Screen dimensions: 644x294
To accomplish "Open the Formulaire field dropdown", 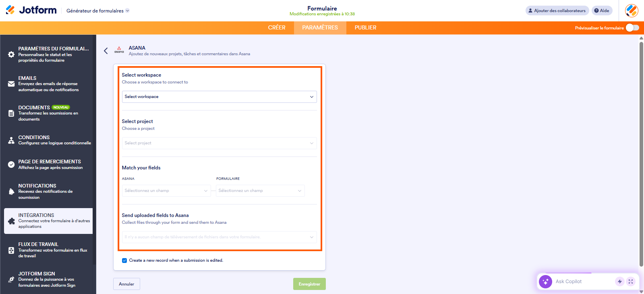I will (260, 191).
